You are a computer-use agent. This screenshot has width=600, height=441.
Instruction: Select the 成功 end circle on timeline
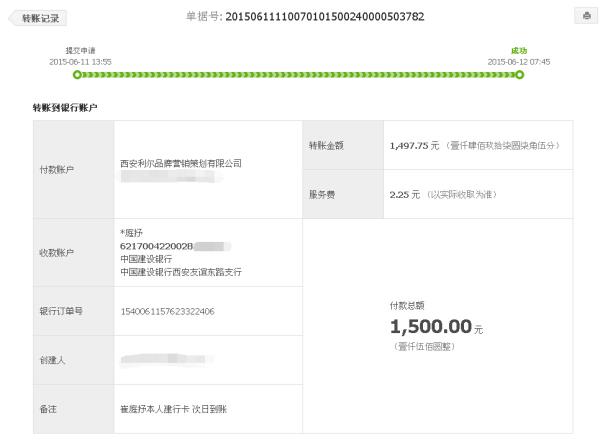coord(519,75)
